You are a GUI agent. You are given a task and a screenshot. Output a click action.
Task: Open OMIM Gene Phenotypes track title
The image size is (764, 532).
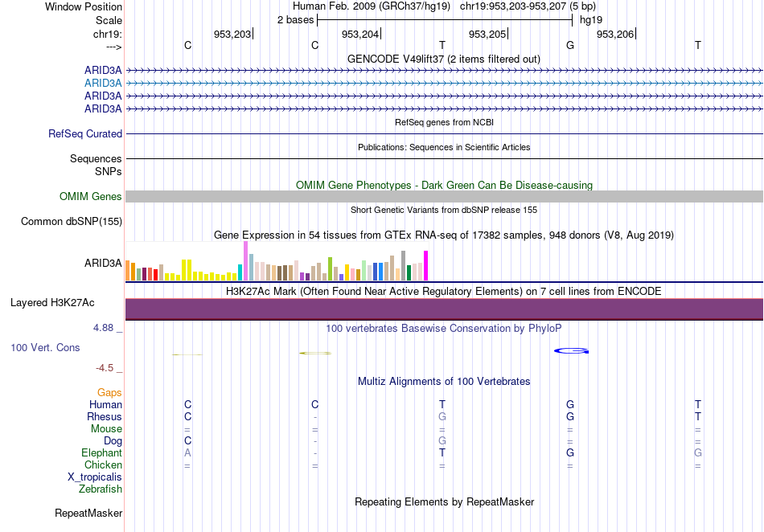444,186
